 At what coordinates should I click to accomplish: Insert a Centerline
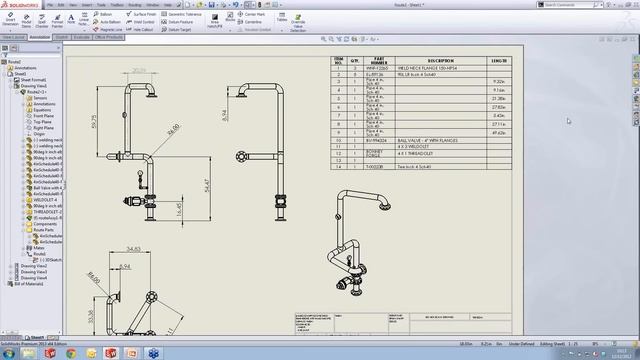(x=249, y=22)
